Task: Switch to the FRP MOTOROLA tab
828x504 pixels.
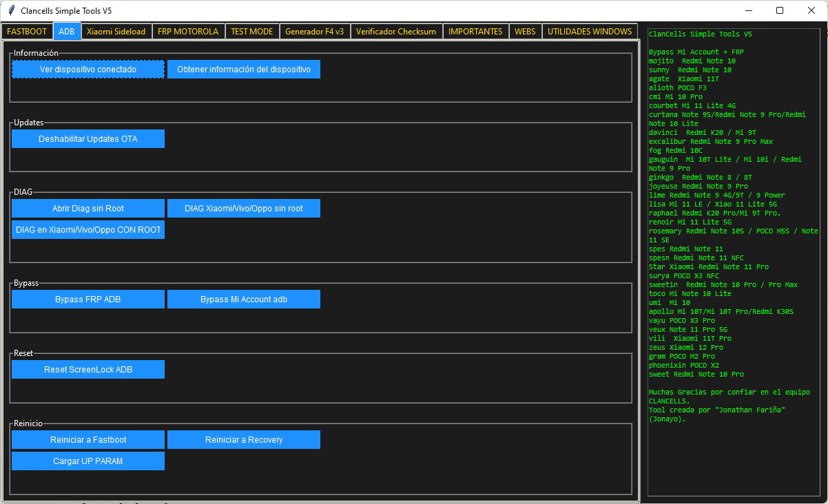Action: [189, 31]
